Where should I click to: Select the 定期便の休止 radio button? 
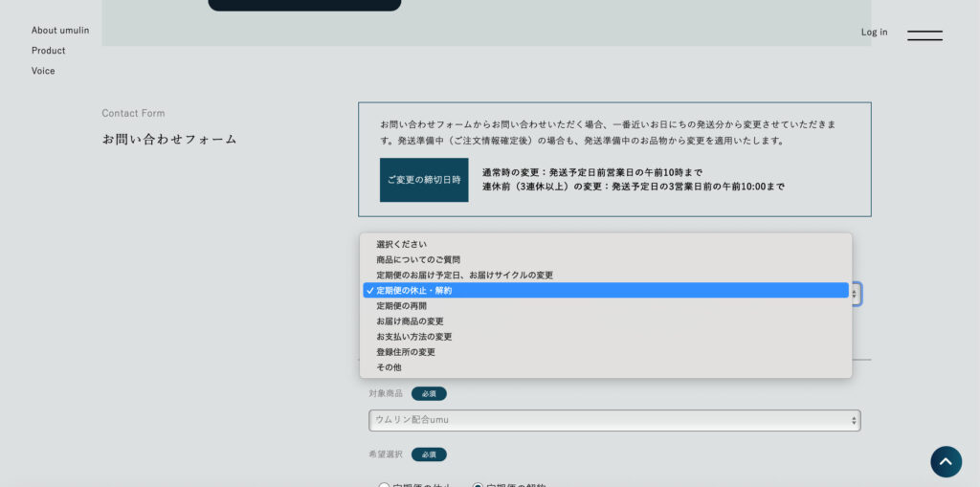point(384,484)
